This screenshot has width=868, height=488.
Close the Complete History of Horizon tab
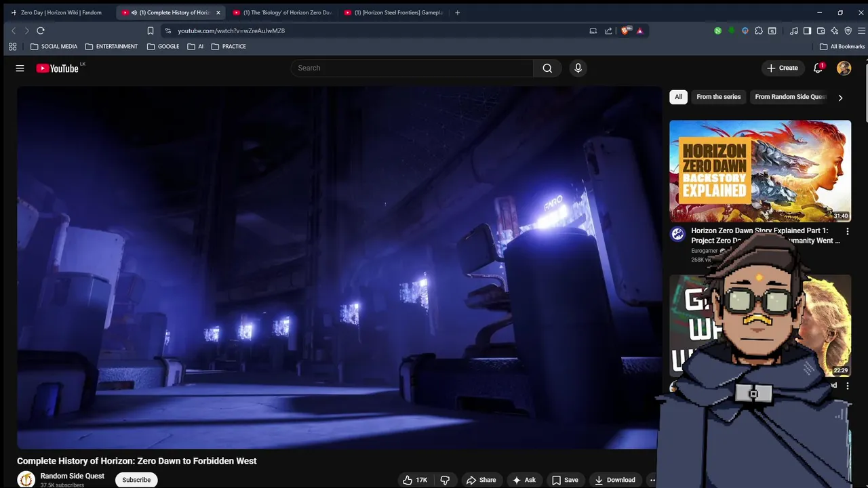[x=218, y=12]
